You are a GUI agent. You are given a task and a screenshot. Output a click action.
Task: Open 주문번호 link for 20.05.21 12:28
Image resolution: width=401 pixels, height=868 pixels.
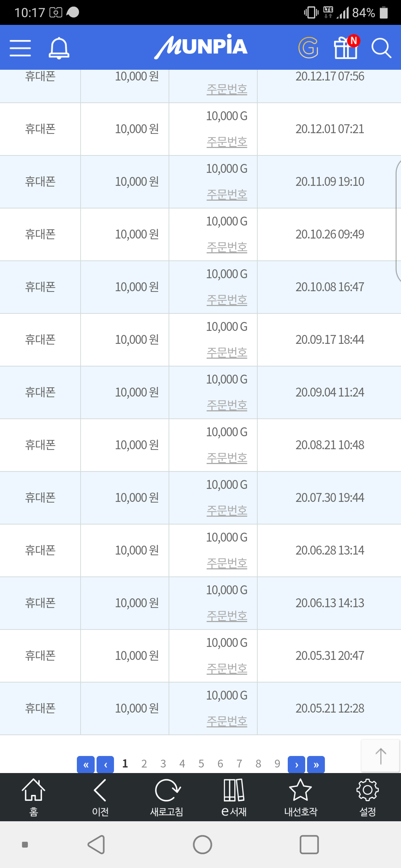(227, 721)
